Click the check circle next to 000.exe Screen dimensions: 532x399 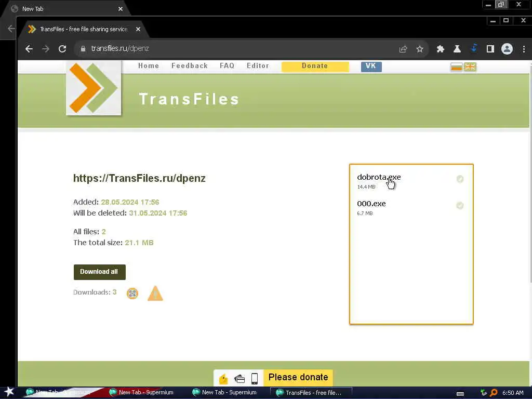point(460,205)
